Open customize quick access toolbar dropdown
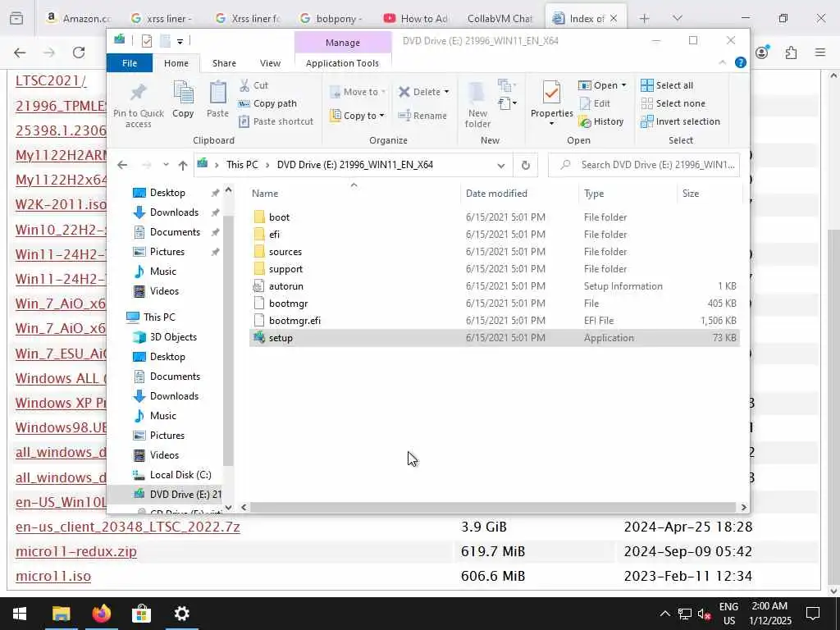This screenshot has height=630, width=840. pos(180,41)
